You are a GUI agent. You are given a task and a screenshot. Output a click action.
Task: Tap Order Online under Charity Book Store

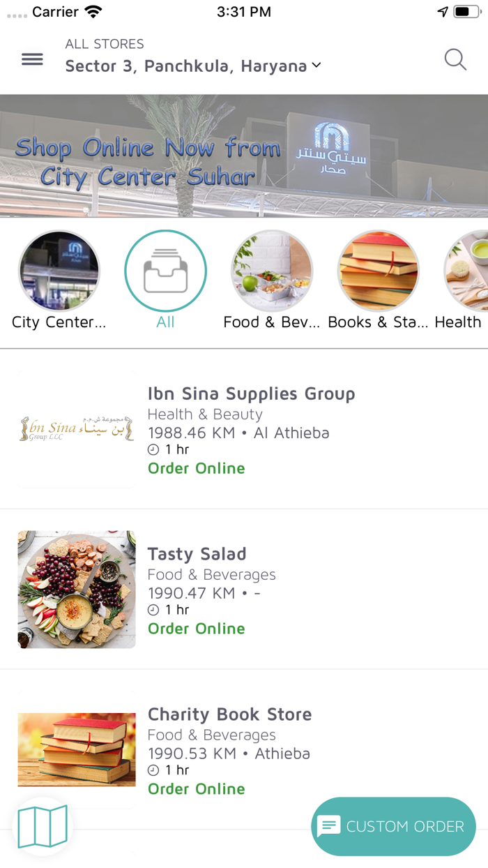coord(197,789)
